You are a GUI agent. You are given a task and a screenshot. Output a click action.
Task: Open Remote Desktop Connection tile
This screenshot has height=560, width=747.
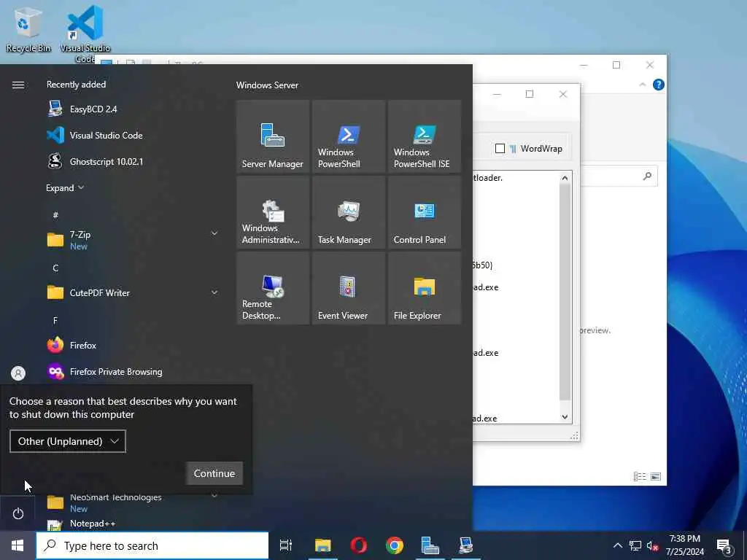(x=273, y=288)
